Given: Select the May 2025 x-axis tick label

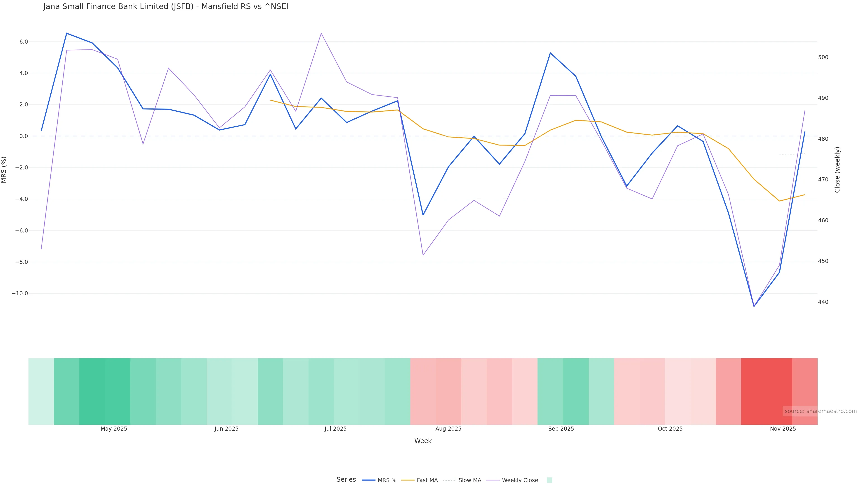Looking at the screenshot, I should coord(114,429).
